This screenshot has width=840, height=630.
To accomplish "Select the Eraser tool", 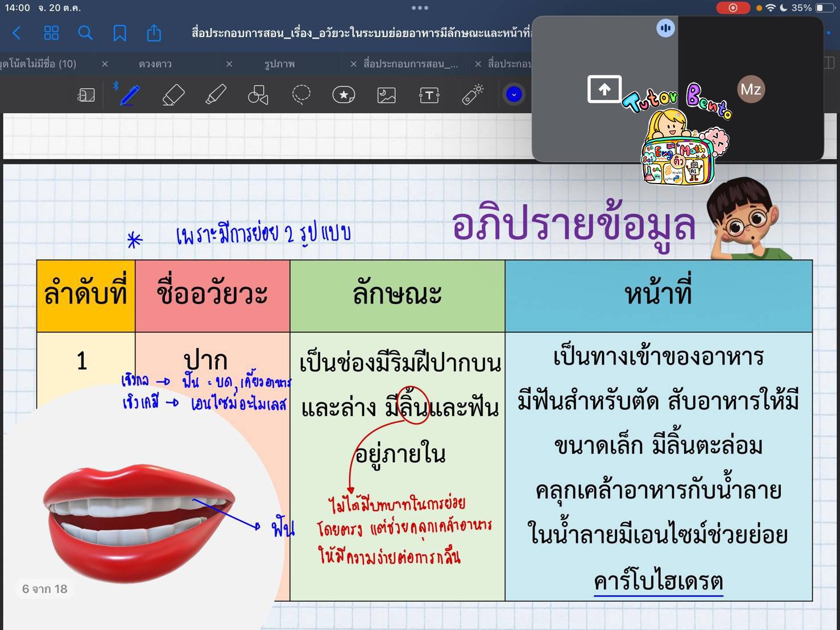I will coord(173,95).
